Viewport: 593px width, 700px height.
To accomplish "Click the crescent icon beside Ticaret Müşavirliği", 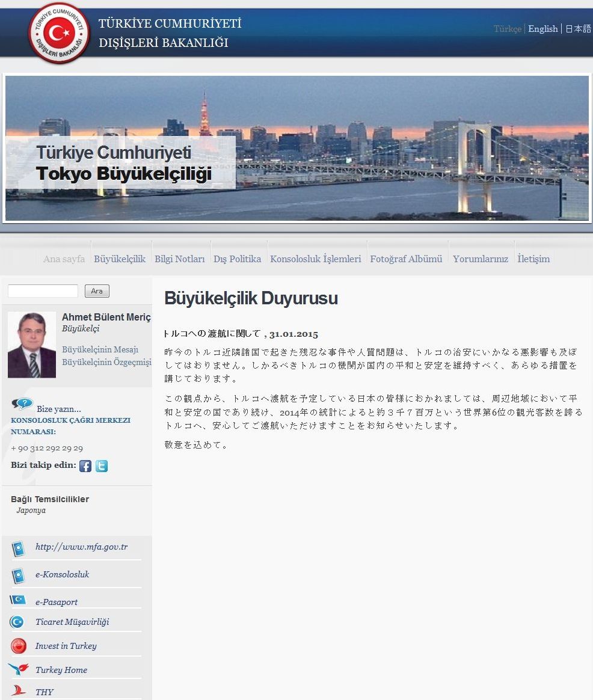I will [x=17, y=622].
